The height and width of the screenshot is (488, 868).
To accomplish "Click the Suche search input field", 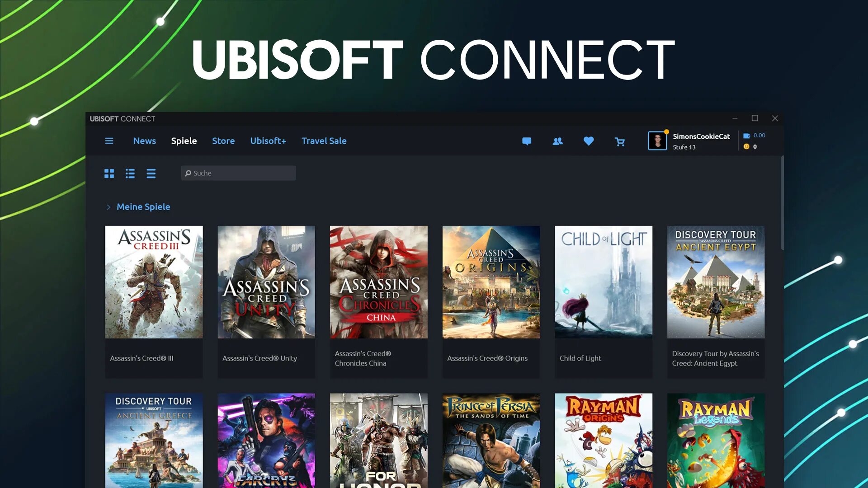I will click(238, 173).
